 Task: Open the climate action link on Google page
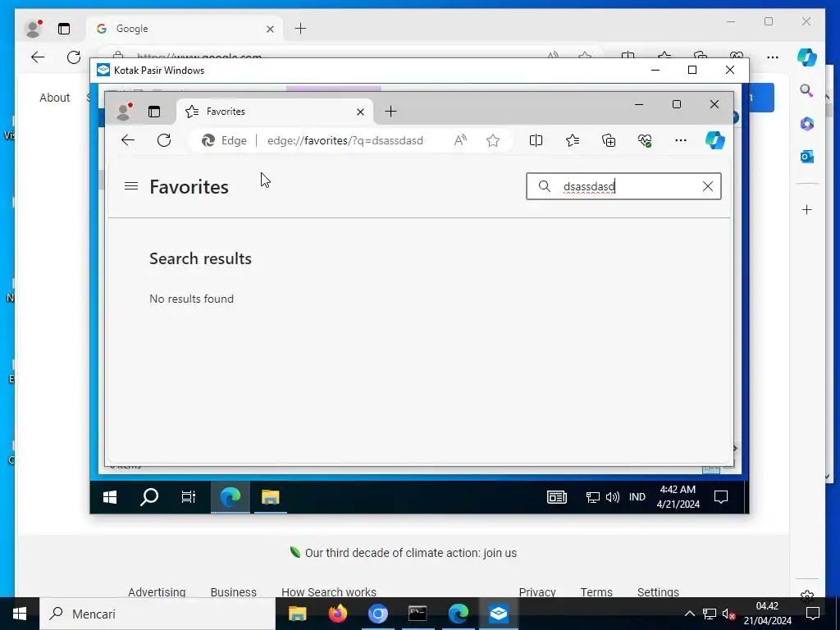411,553
